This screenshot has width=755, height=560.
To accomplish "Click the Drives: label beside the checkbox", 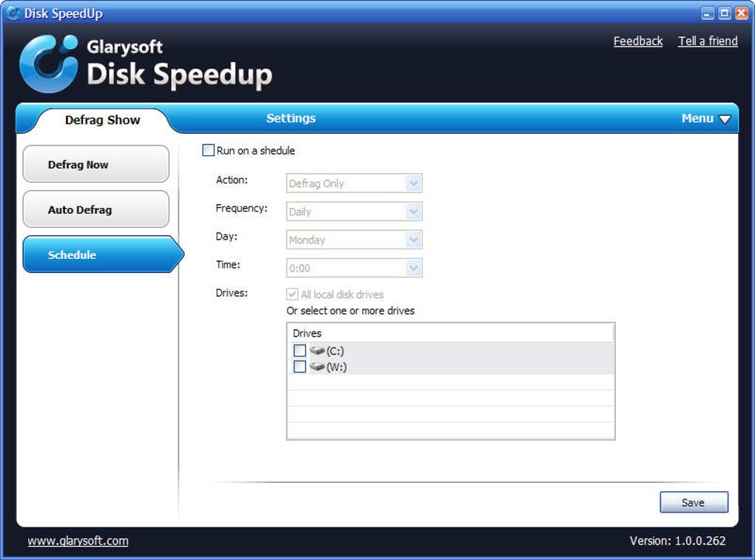I will [232, 293].
